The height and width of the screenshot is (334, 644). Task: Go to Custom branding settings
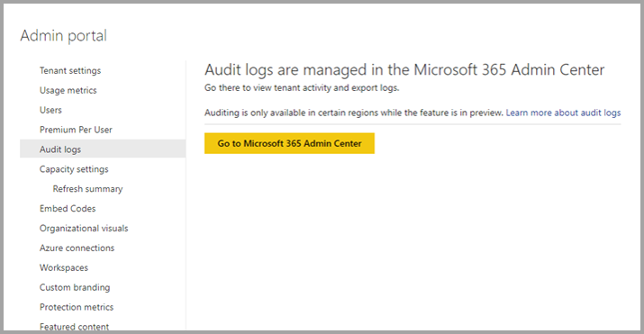point(75,287)
